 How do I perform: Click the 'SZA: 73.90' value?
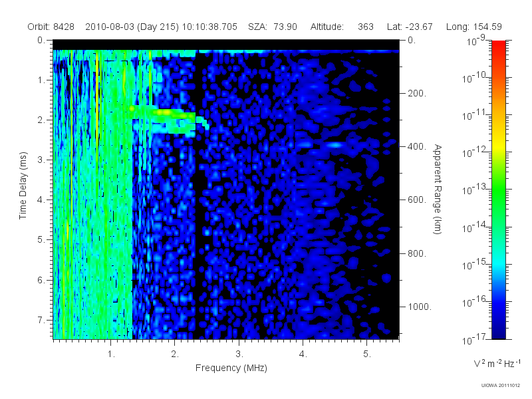pyautogui.click(x=273, y=27)
